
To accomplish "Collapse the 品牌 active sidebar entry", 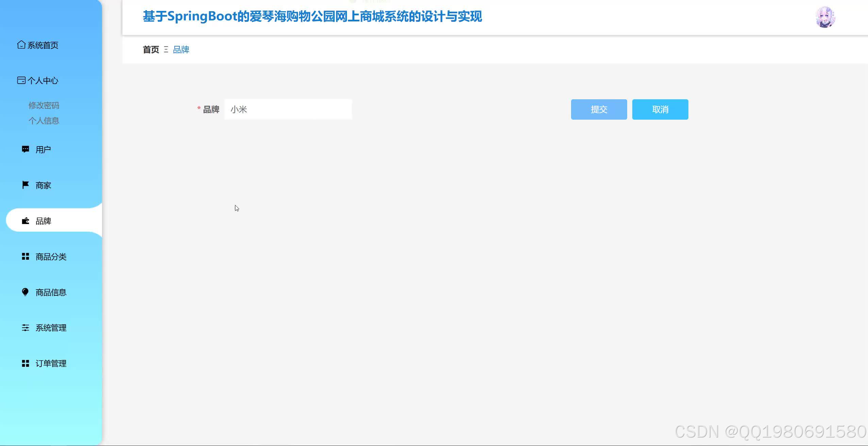I will [x=44, y=221].
